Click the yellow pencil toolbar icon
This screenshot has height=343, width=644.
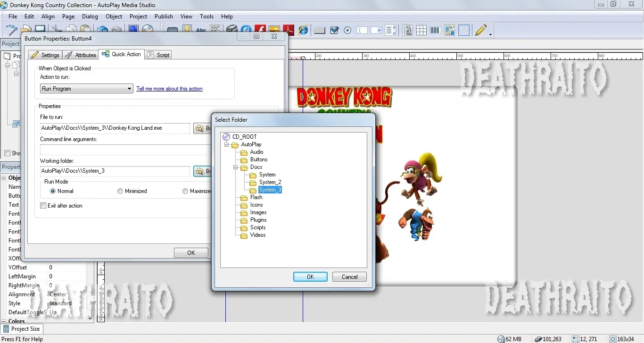pyautogui.click(x=480, y=30)
